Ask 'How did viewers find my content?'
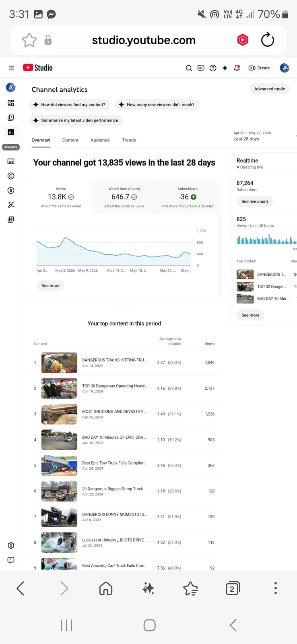The width and height of the screenshot is (297, 644). [69, 105]
